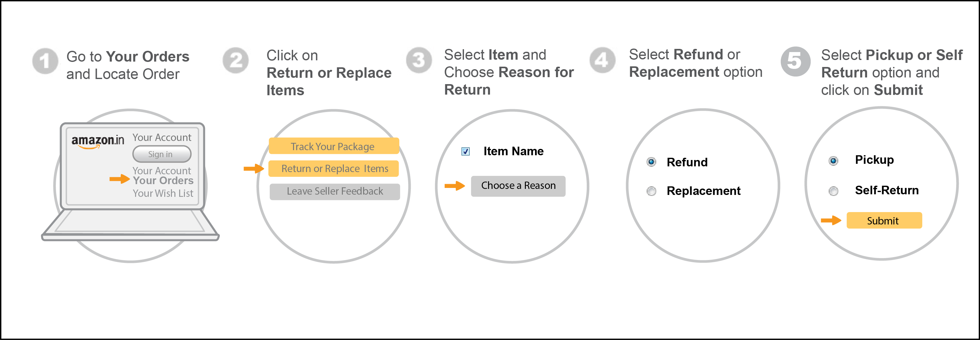Click the Track Your Package button
This screenshot has height=340, width=980.
pyautogui.click(x=334, y=146)
